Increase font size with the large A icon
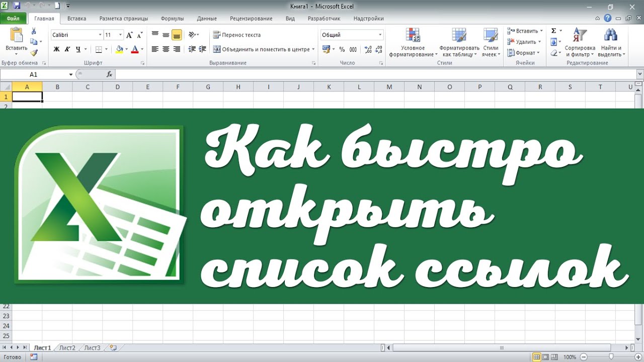This screenshot has height=362, width=644. click(x=129, y=35)
